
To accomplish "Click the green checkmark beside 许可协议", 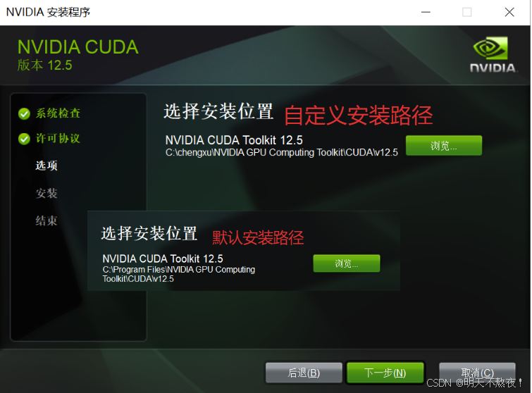I will [24, 139].
